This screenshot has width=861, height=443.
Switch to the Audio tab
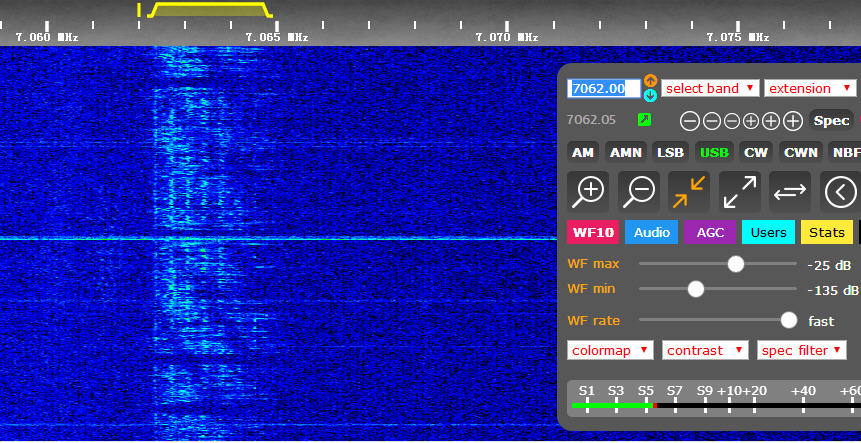[x=651, y=232]
